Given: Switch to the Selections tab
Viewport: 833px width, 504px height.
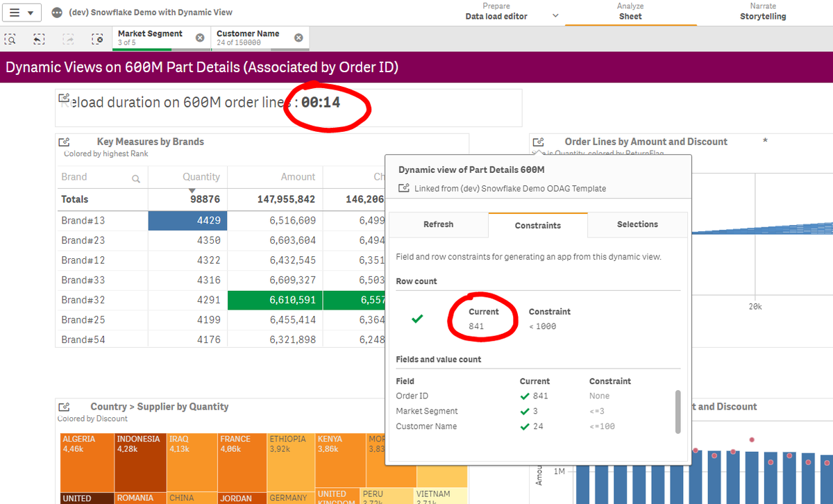Looking at the screenshot, I should click(x=637, y=224).
